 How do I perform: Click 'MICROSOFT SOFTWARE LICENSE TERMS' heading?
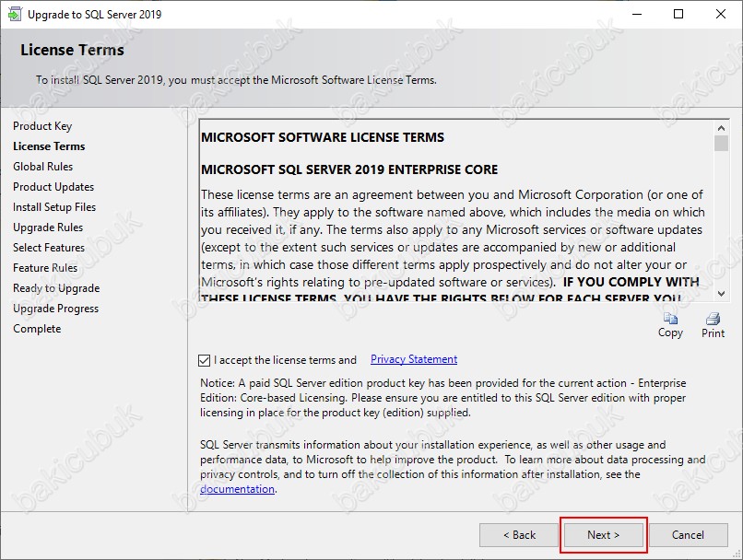pos(323,137)
